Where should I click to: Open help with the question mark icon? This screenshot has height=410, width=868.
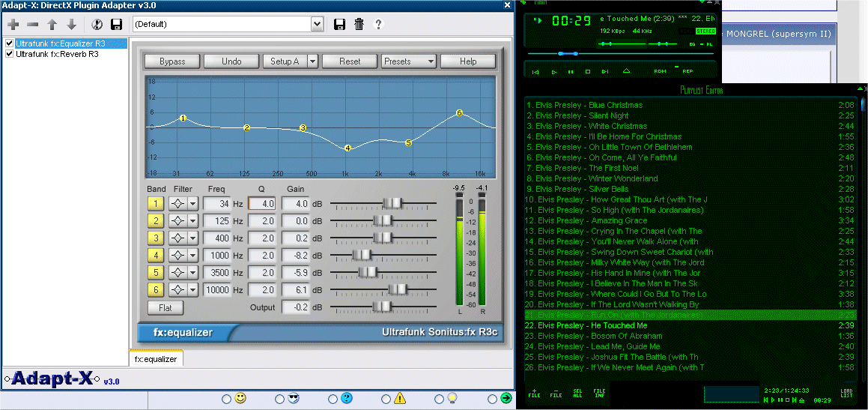coord(379,24)
